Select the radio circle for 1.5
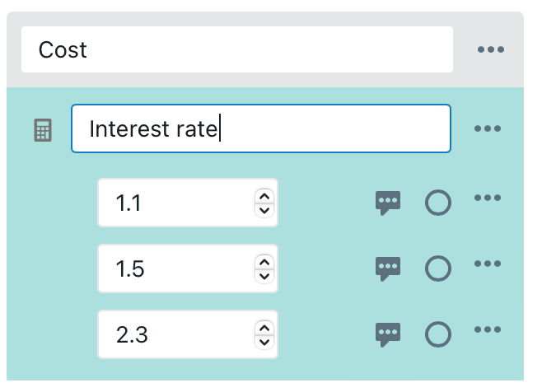Screen dimensions: 542x392 438,268
